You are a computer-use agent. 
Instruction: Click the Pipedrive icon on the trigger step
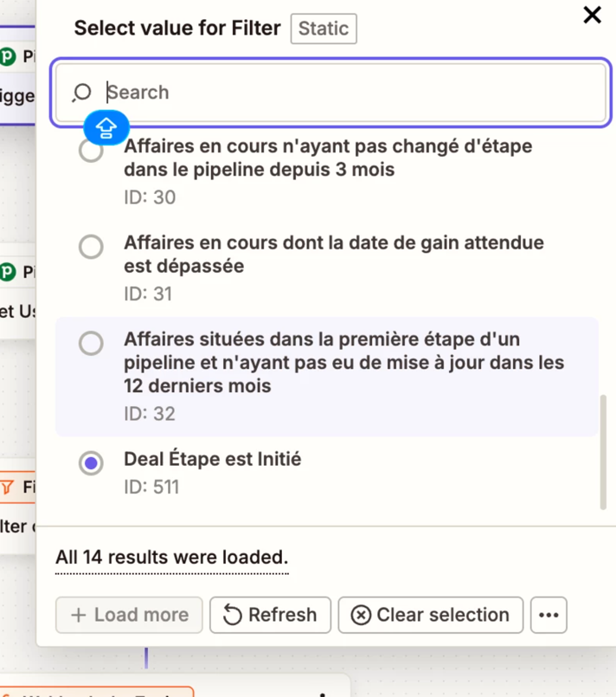tap(8, 58)
